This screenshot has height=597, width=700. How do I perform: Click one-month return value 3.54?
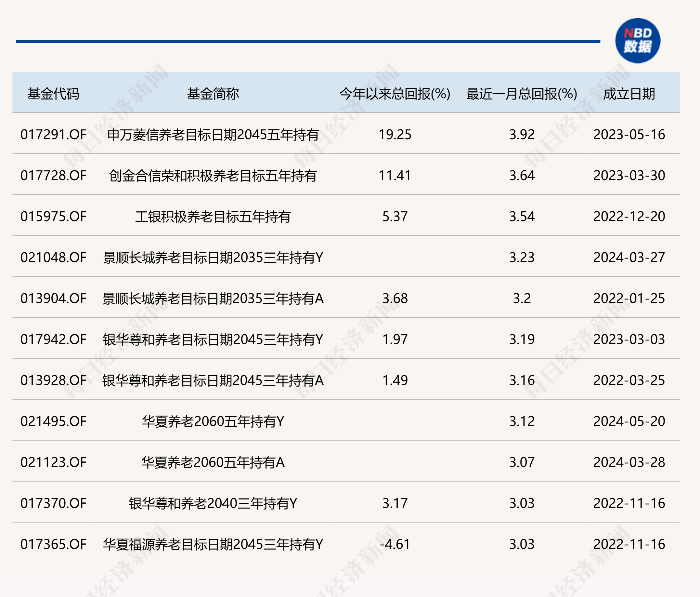point(522,216)
